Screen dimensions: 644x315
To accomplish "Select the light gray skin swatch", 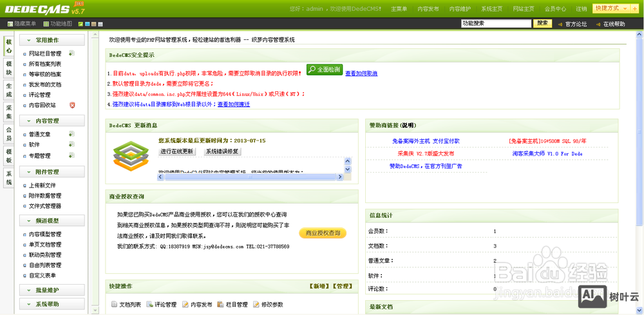I will pos(100,24).
